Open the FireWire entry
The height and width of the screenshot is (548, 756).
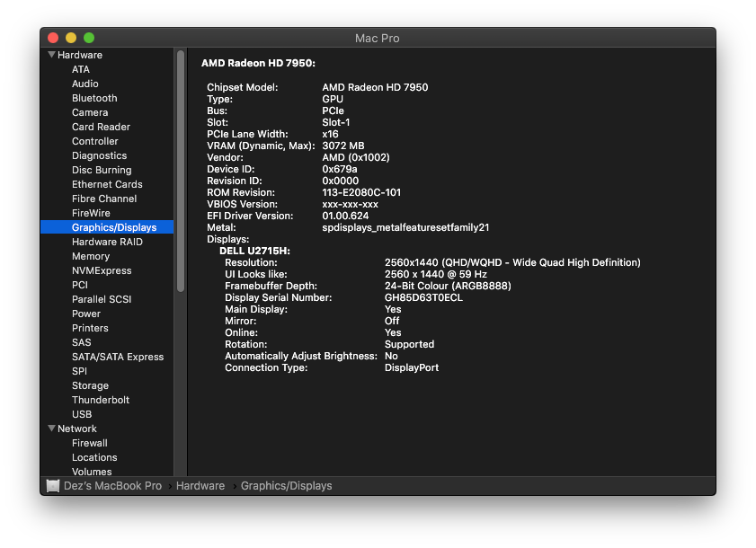click(x=91, y=213)
